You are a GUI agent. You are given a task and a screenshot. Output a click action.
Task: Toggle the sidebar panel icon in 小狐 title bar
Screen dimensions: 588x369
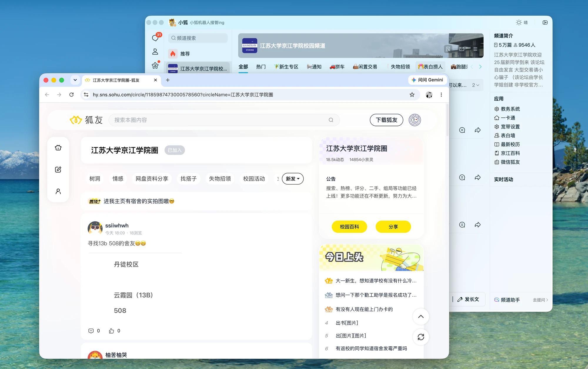(x=545, y=23)
